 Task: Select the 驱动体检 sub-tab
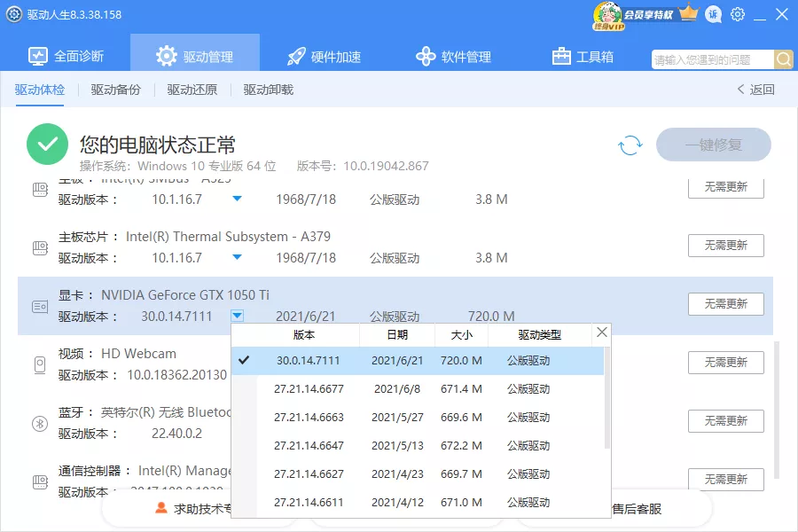tap(40, 90)
